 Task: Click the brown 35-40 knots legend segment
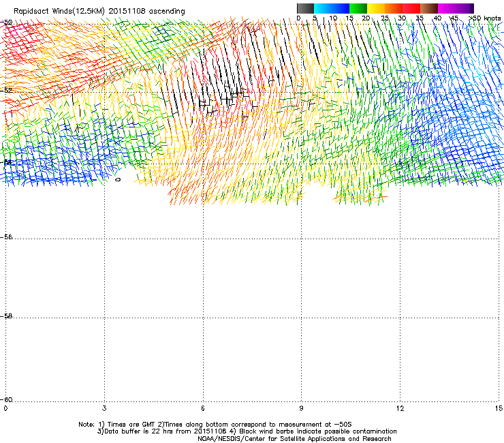tap(429, 8)
